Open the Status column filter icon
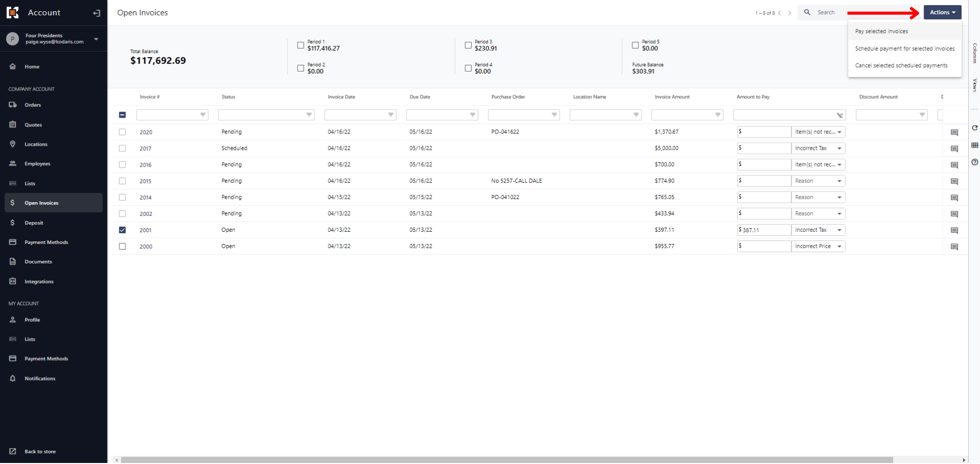The width and height of the screenshot is (980, 464). coord(309,115)
